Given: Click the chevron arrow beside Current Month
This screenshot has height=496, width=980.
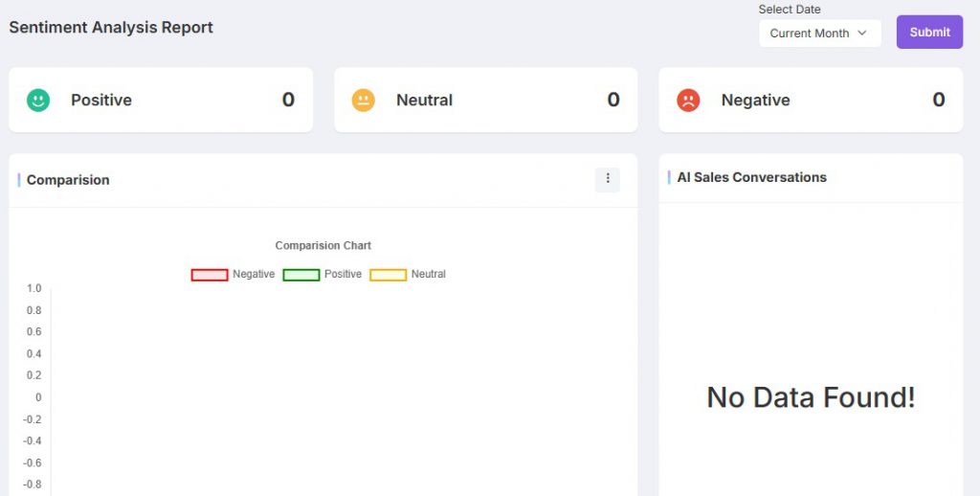Looking at the screenshot, I should tap(862, 34).
